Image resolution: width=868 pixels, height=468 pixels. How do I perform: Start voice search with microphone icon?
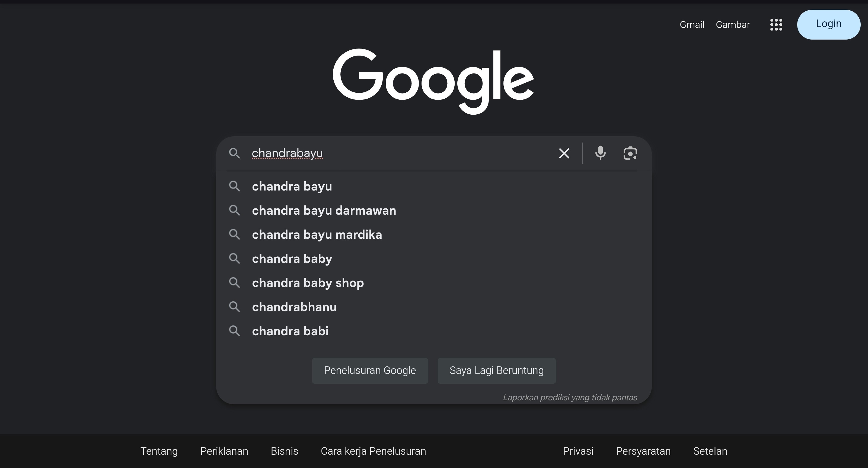click(601, 153)
